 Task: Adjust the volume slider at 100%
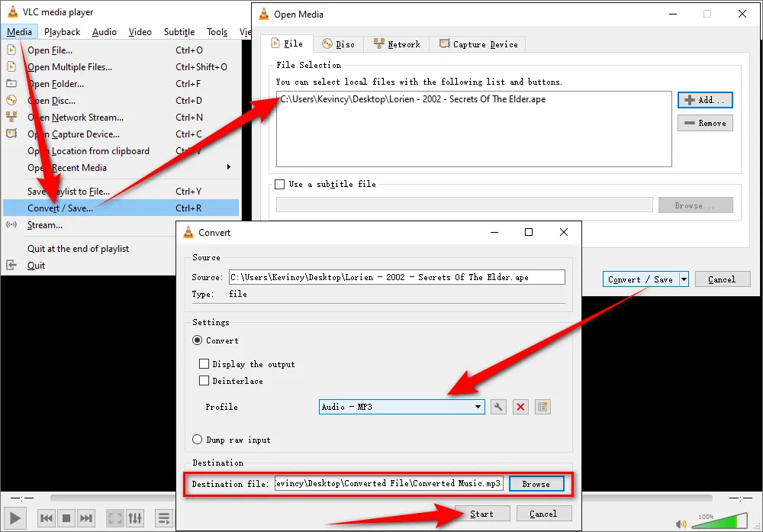720,521
